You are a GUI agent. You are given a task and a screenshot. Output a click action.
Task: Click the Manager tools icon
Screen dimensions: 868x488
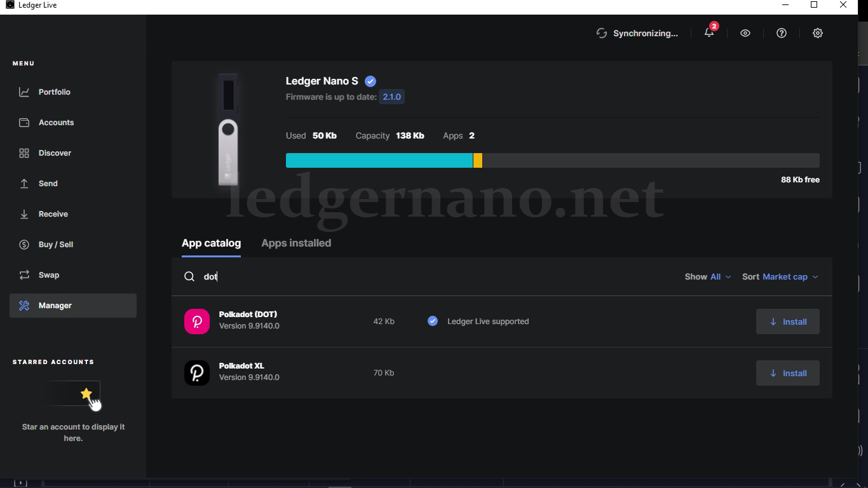click(x=24, y=306)
